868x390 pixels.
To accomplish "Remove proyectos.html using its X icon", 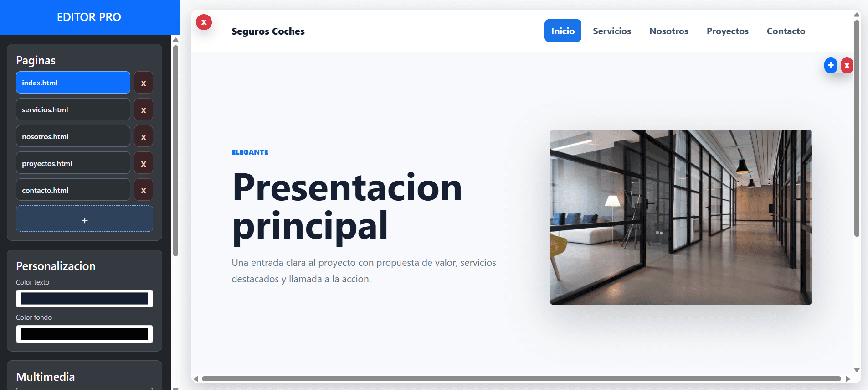I will pos(144,163).
